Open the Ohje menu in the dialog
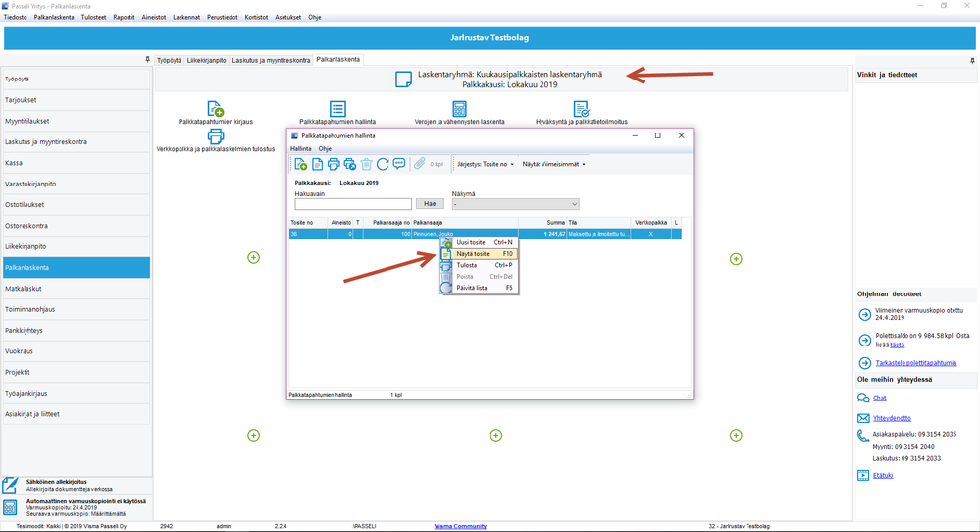Viewport: 980px width, 532px height. point(325,149)
